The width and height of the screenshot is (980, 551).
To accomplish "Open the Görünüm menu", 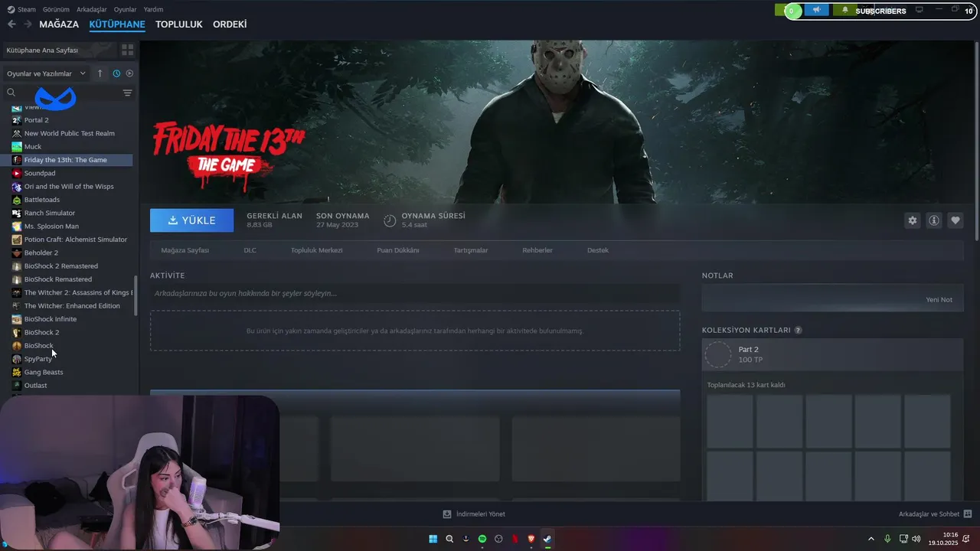I will point(56,9).
